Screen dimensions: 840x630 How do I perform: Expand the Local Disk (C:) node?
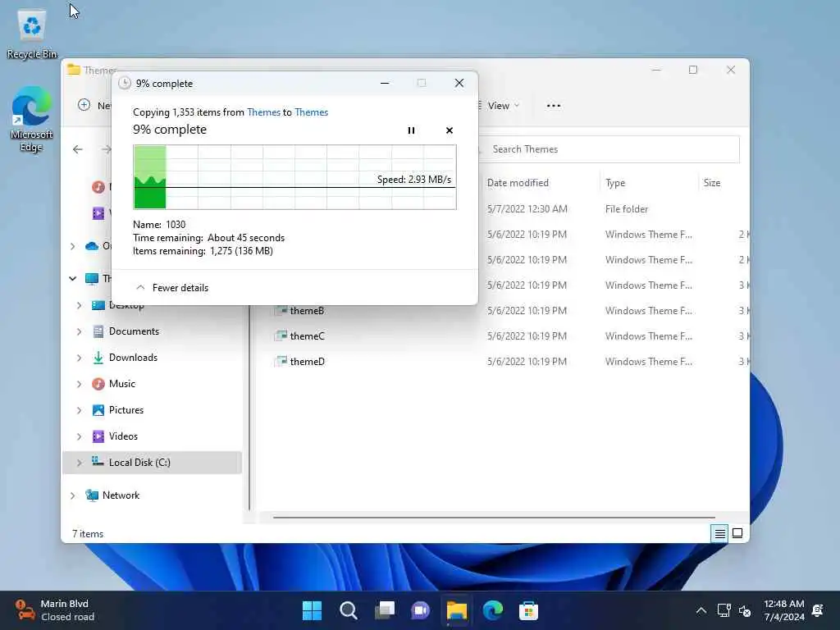click(80, 463)
